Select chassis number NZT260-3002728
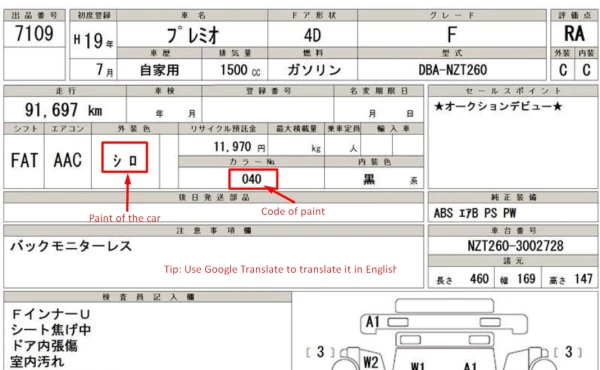Viewport: 600px width, 370px height. (515, 246)
